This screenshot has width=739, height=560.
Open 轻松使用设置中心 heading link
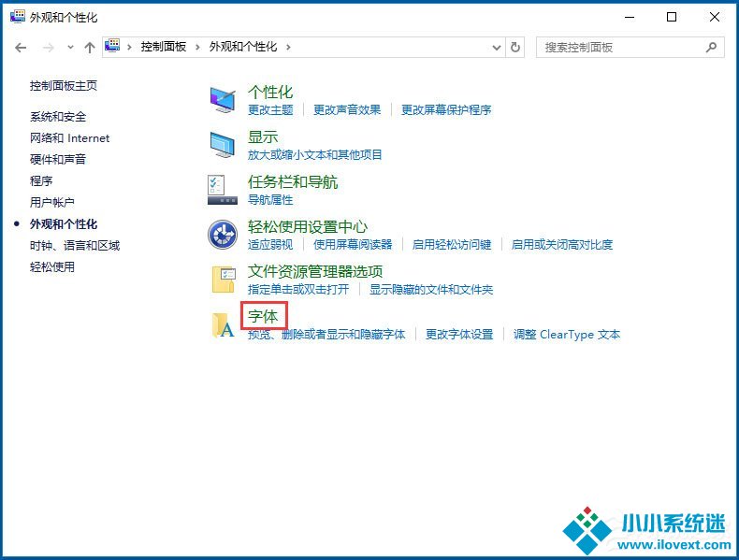[x=308, y=226]
